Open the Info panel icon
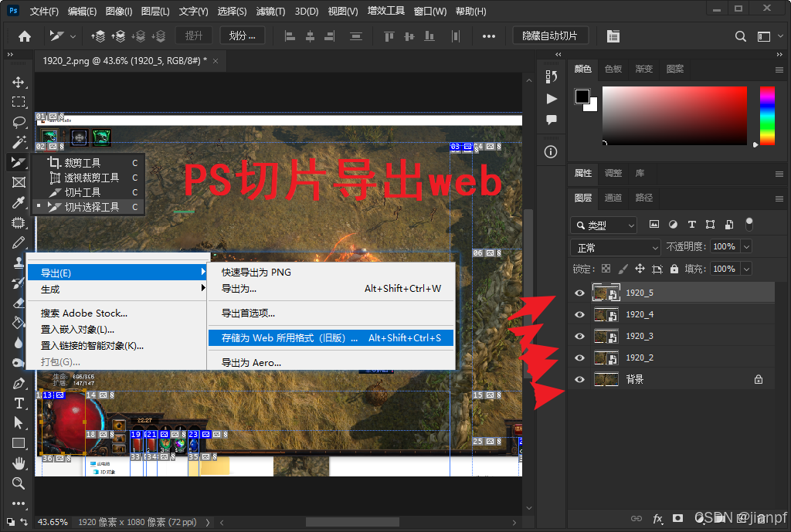Viewport: 791px width, 532px height. click(x=551, y=152)
